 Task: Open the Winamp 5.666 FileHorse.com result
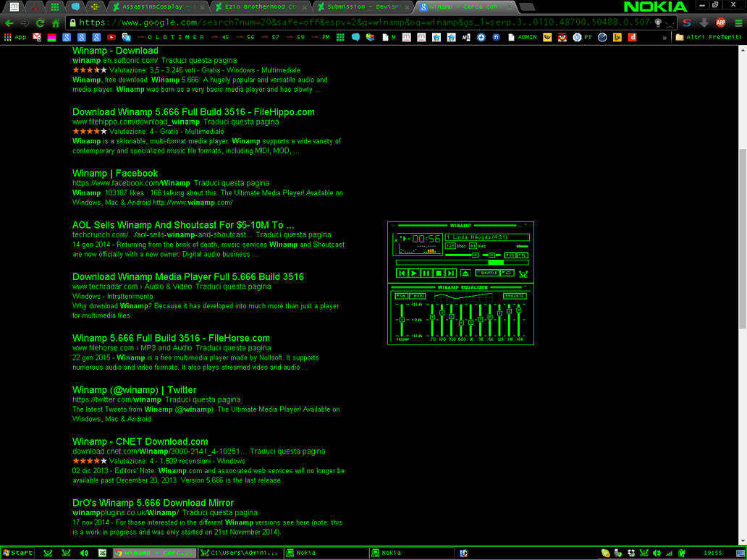pyautogui.click(x=171, y=338)
